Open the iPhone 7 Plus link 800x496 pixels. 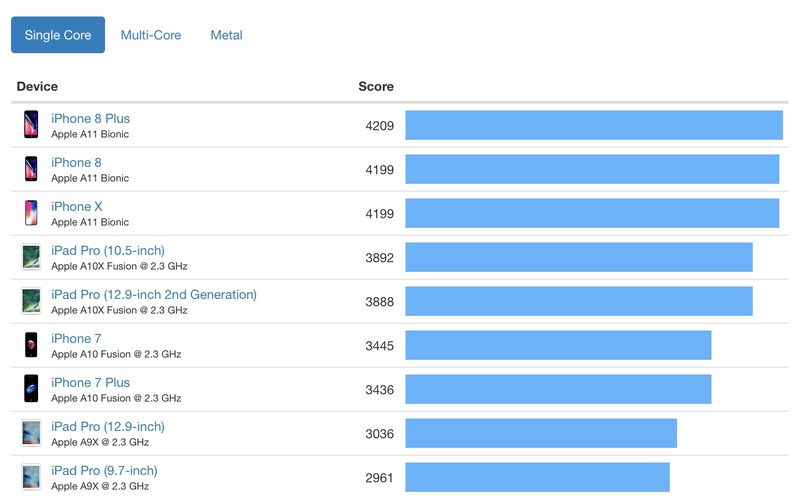(x=90, y=382)
